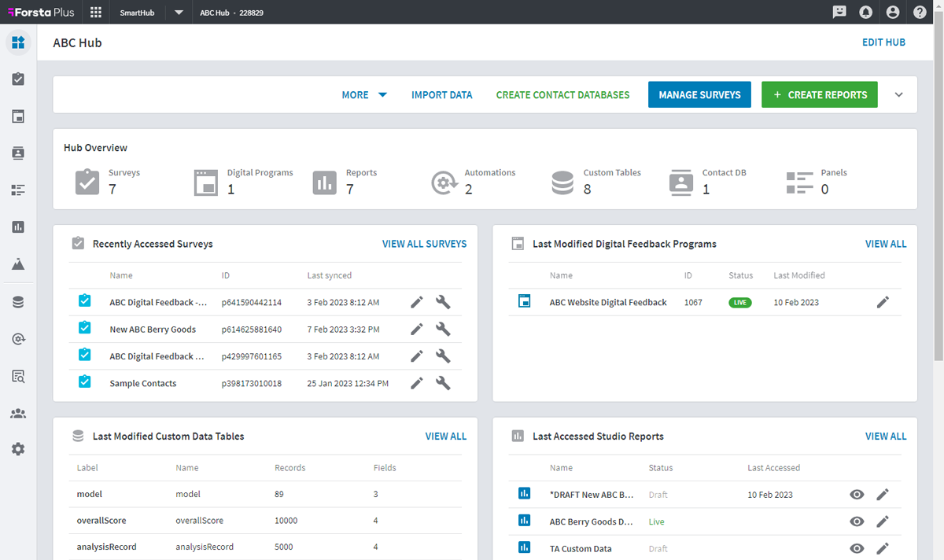Open the Sample Contacts survey name
This screenshot has width=944, height=560.
click(x=143, y=383)
